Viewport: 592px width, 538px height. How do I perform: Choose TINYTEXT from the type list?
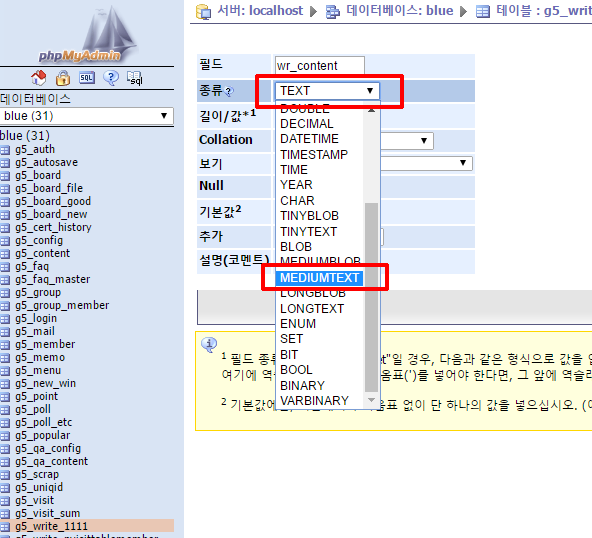pos(308,231)
